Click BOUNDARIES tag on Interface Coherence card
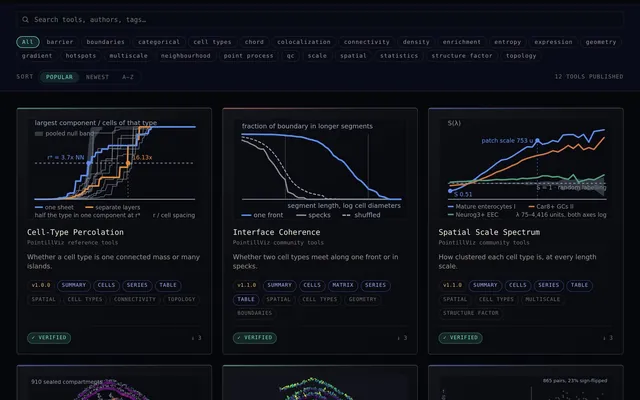The height and width of the screenshot is (400, 640). (254, 313)
